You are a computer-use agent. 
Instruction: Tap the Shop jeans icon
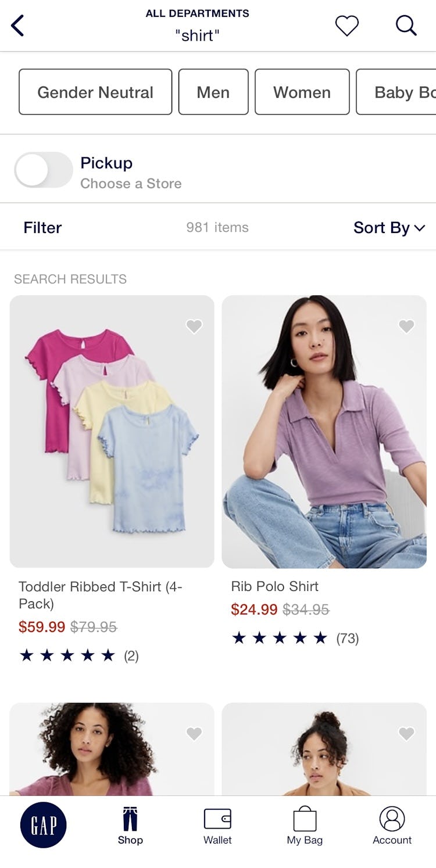130,819
